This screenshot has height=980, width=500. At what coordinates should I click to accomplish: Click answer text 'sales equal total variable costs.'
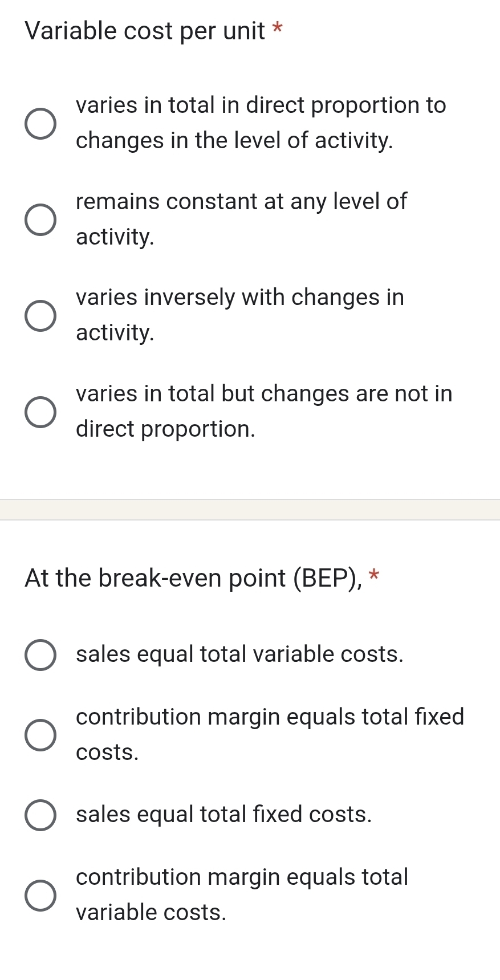point(239,654)
